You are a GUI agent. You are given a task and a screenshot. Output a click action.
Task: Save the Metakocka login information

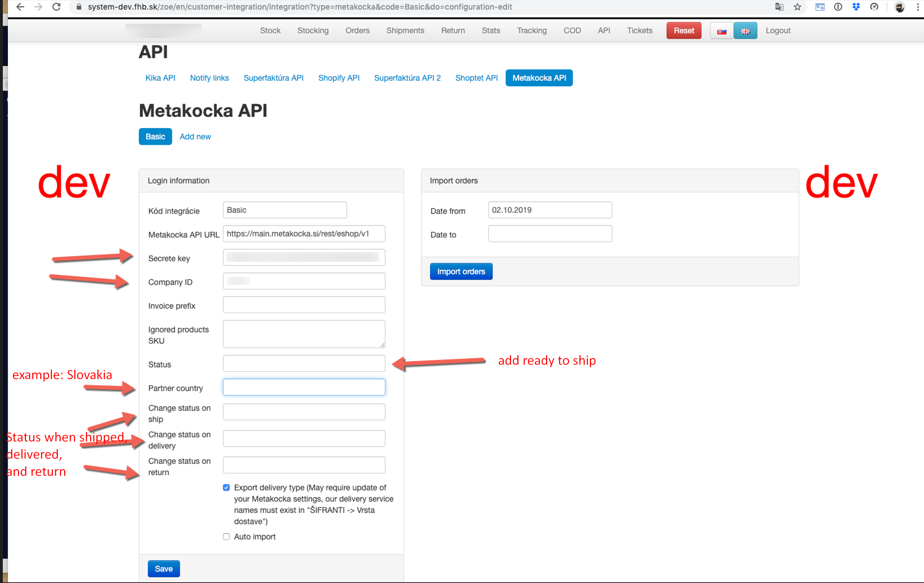click(x=163, y=568)
